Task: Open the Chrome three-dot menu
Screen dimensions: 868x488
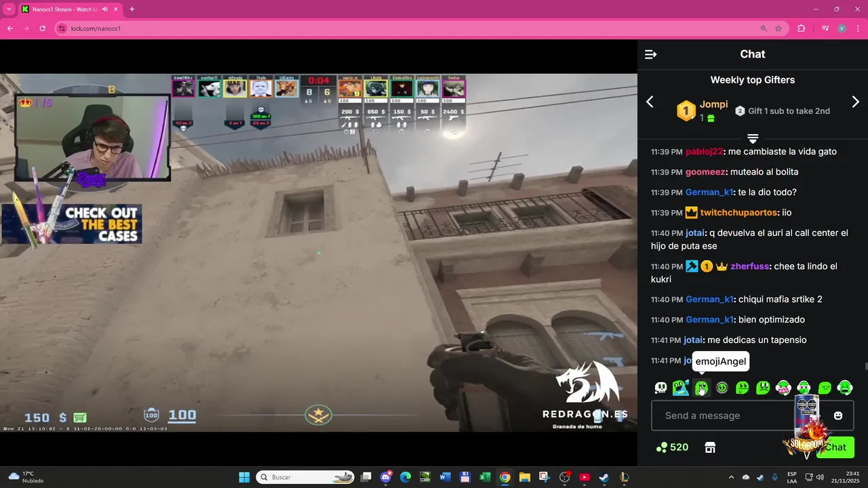Action: pyautogui.click(x=858, y=28)
